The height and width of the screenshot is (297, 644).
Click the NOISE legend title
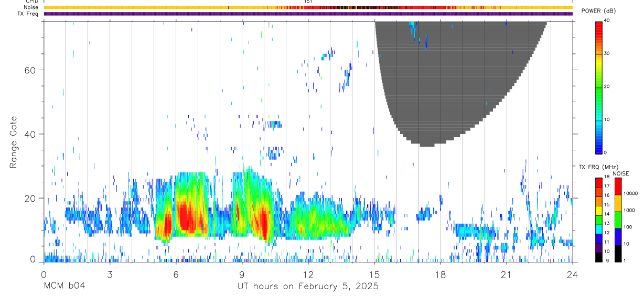coord(621,173)
